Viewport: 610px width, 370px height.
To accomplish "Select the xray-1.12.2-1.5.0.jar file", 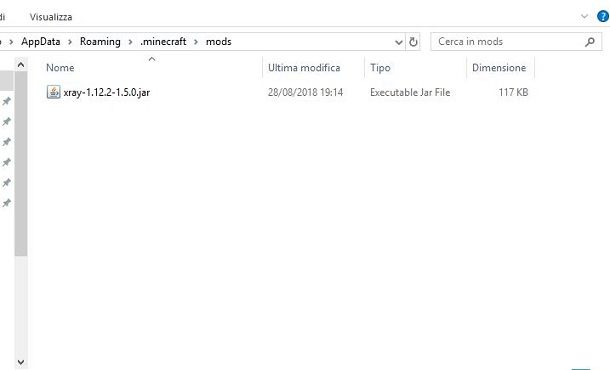I will pos(106,93).
